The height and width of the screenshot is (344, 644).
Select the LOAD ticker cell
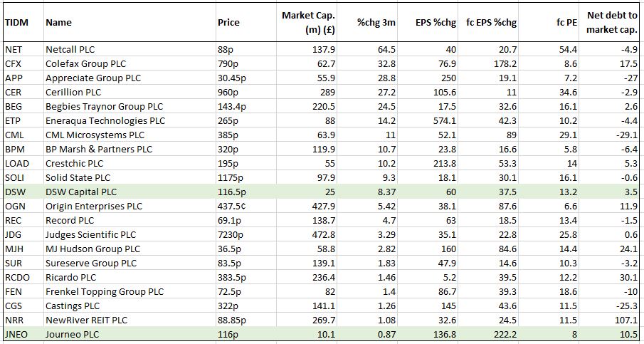click(16, 163)
